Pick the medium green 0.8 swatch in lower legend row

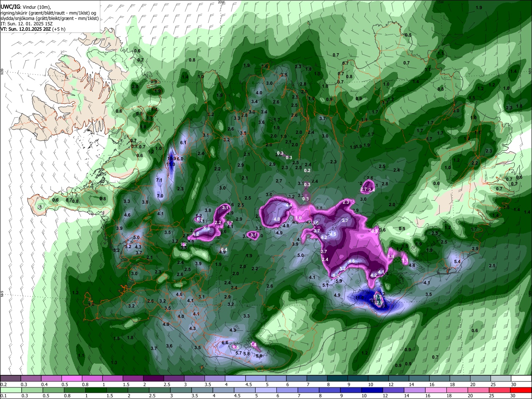[75, 390]
